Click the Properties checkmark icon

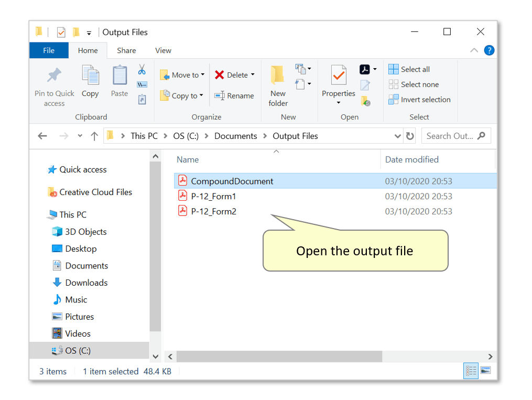tap(339, 75)
